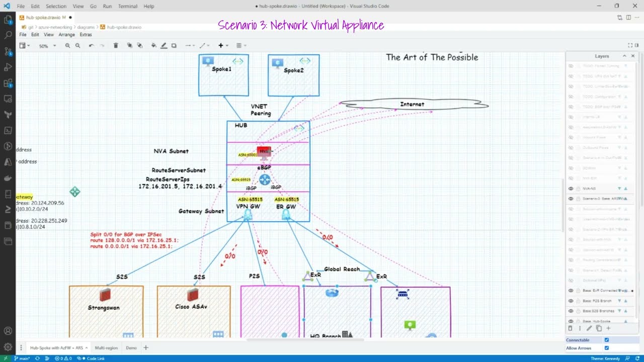The width and height of the screenshot is (644, 362).
Task: Select the Spoke1 VNET box
Action: pos(223,75)
